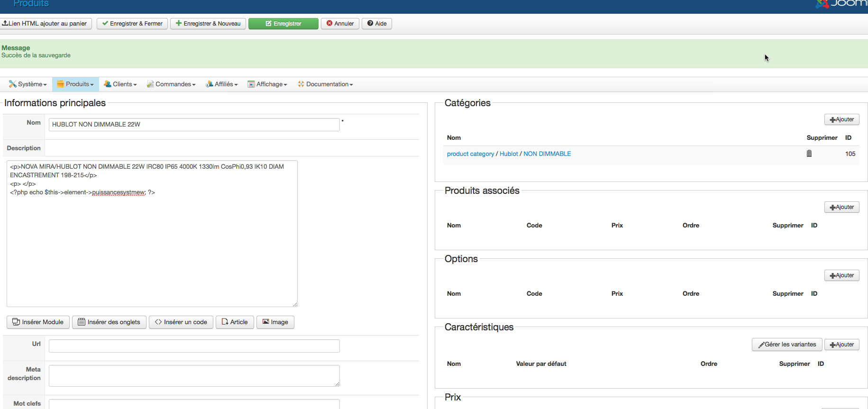Click the Description textarea resize handle
The image size is (868, 409).
tap(295, 304)
